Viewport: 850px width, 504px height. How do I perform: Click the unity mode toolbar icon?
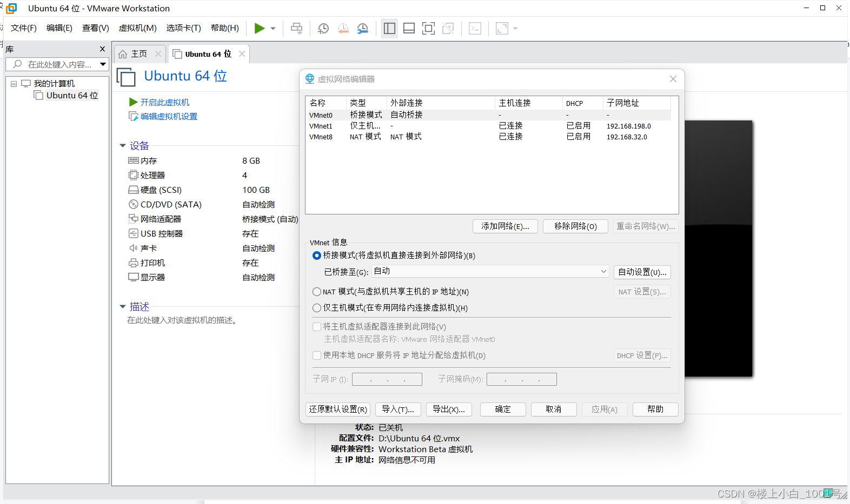(x=448, y=28)
